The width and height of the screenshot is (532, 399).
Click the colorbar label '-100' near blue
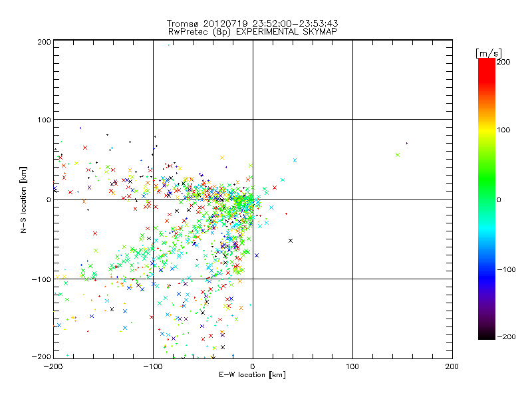point(506,269)
